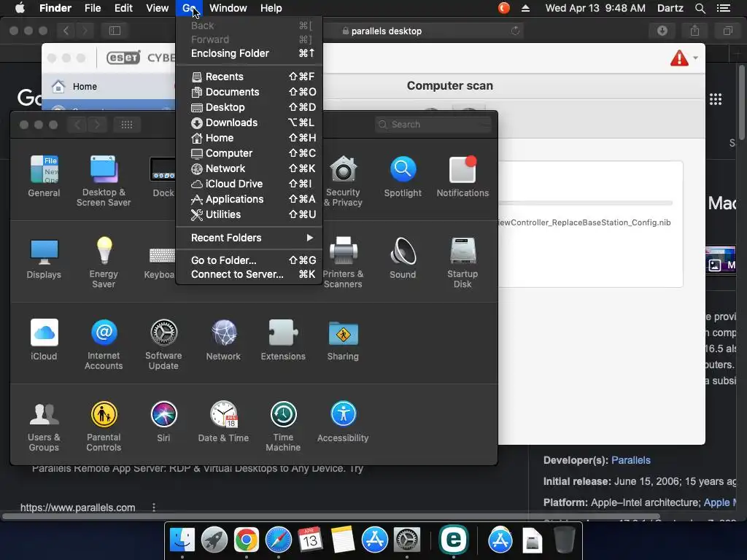This screenshot has width=747, height=560.
Task: Open Energy Saver preferences
Action: point(104,262)
